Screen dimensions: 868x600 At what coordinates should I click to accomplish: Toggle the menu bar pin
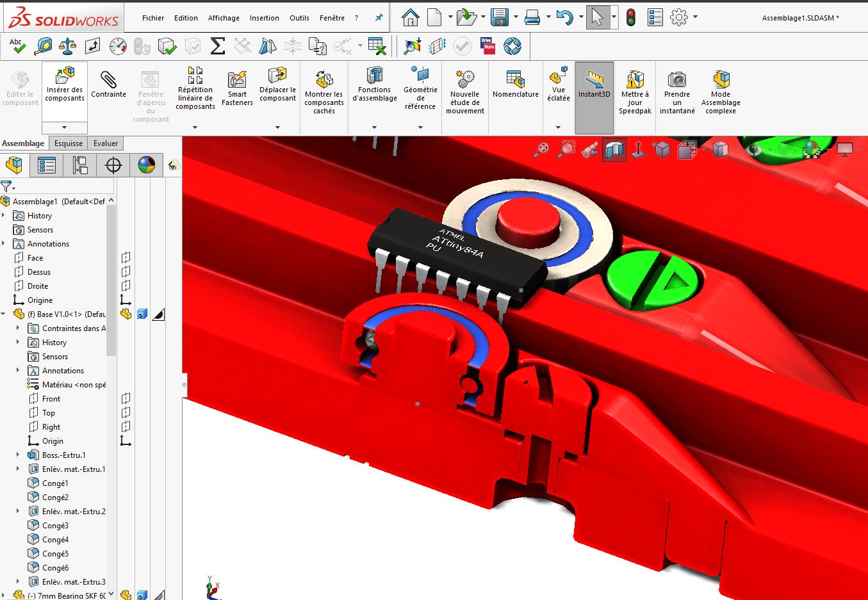[379, 18]
